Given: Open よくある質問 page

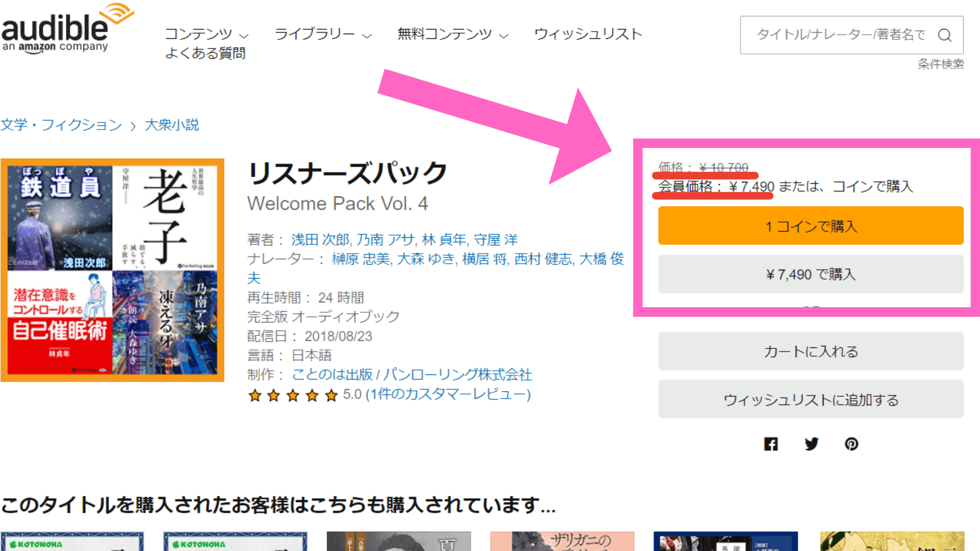Looking at the screenshot, I should pyautogui.click(x=205, y=53).
